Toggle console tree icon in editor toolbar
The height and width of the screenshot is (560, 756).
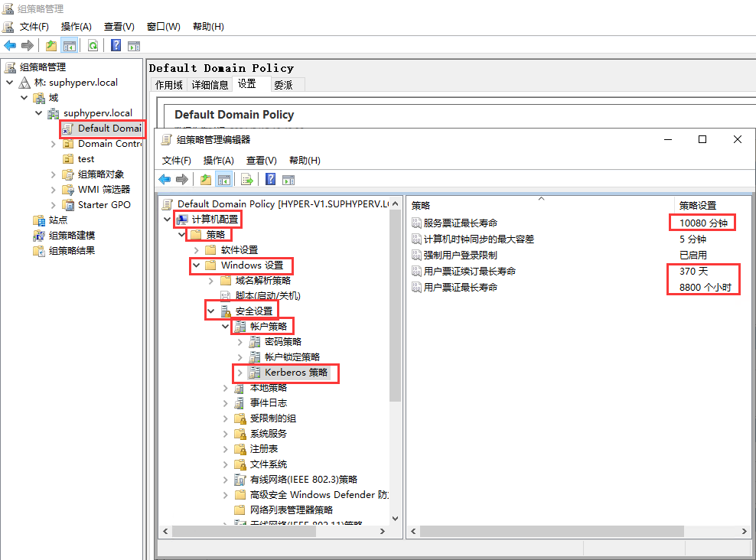[224, 180]
